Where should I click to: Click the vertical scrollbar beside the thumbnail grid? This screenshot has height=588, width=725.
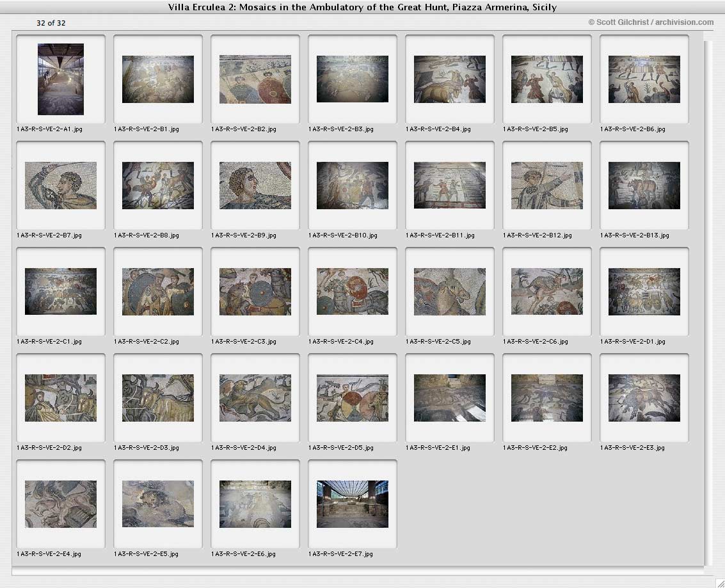pos(709,303)
